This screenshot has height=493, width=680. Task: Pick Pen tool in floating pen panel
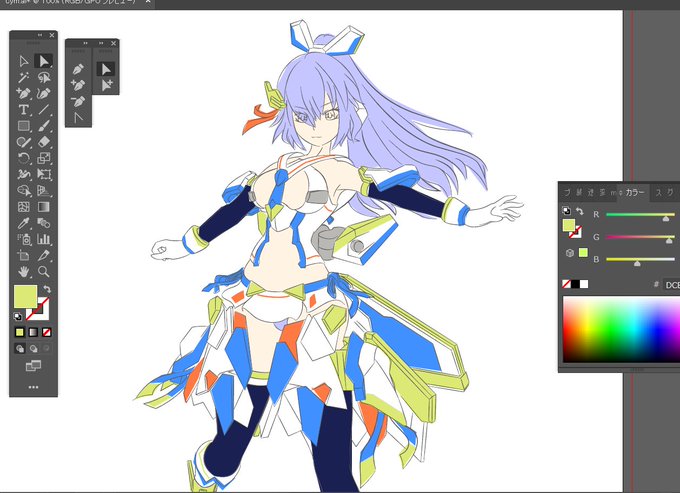pyautogui.click(x=78, y=69)
